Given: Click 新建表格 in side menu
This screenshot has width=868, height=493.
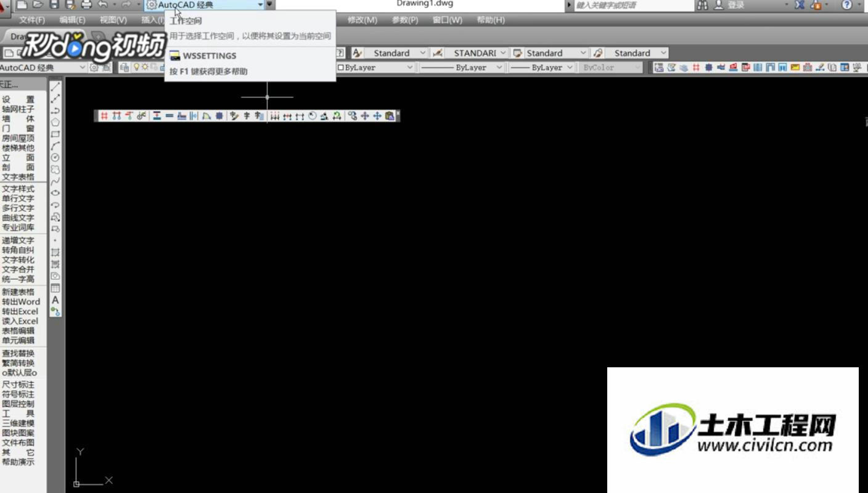Looking at the screenshot, I should coord(18,292).
